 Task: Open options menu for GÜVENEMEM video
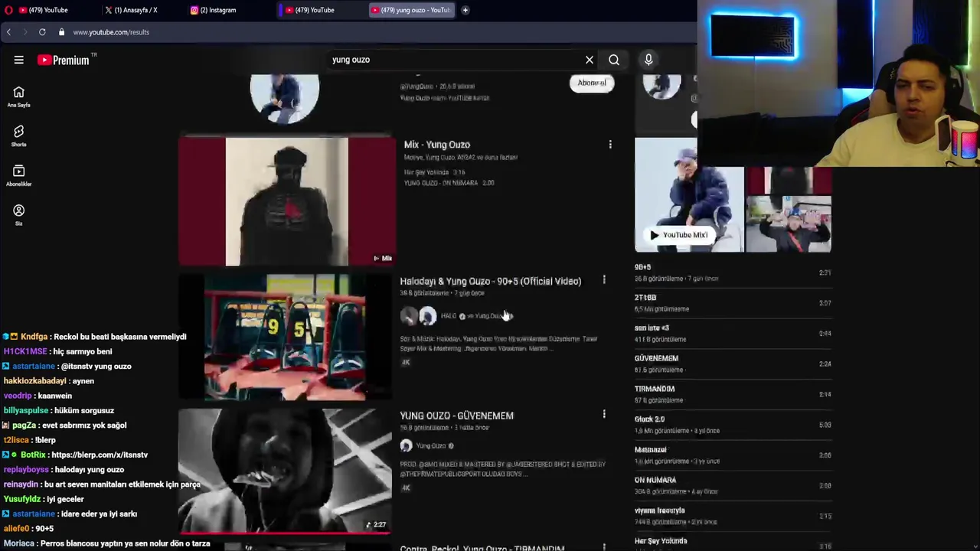point(604,415)
